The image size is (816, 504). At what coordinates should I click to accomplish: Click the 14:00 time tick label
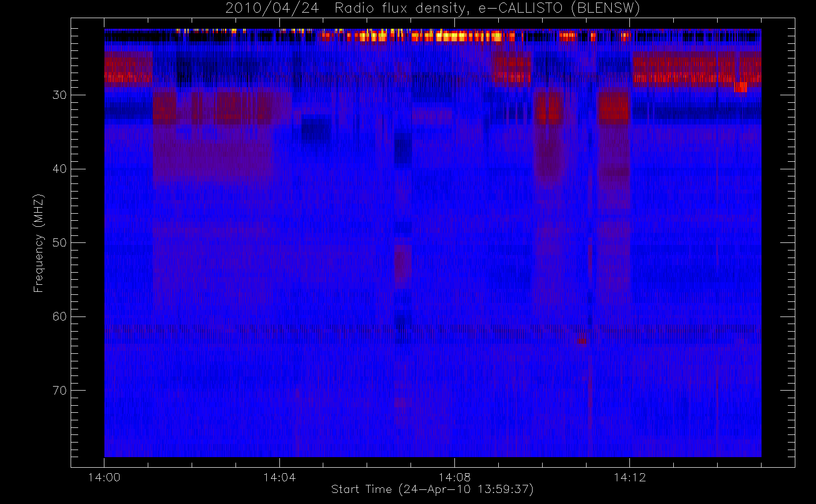[104, 477]
